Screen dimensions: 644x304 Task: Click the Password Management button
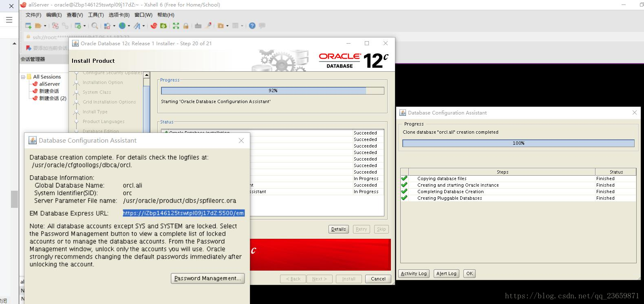208,278
